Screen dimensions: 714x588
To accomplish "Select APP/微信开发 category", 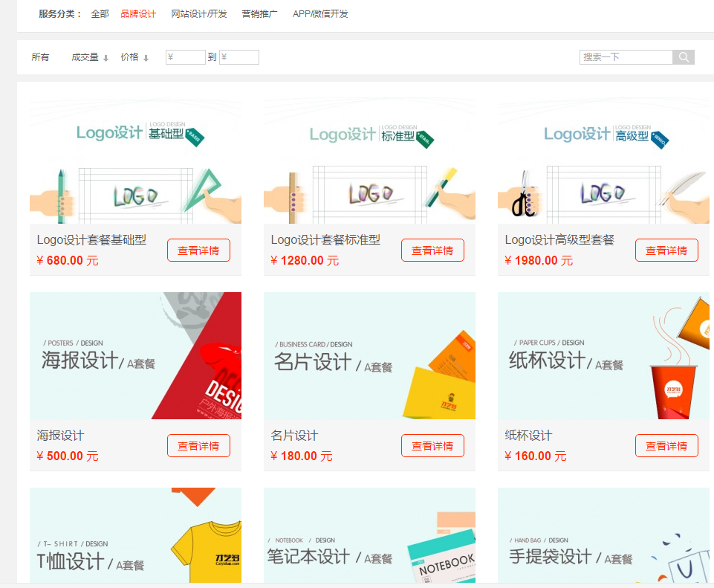I will pos(320,14).
